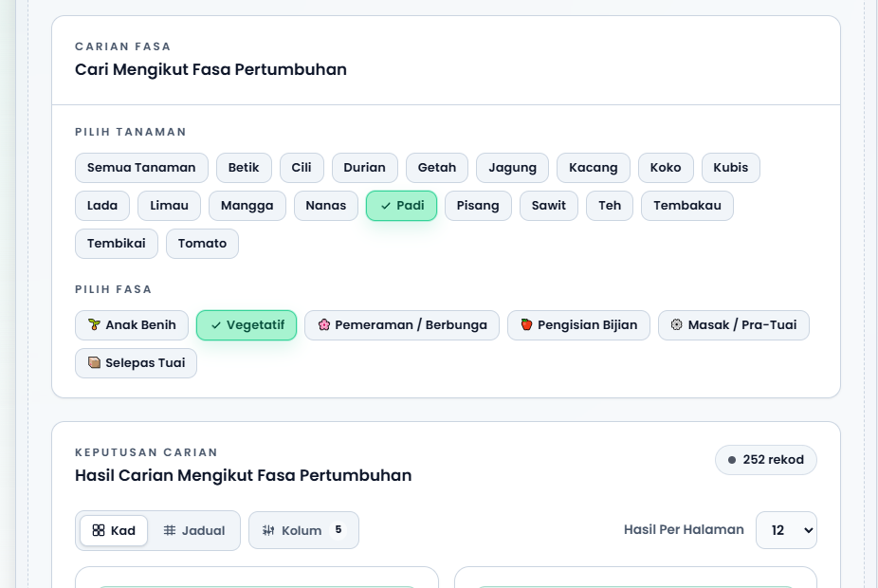Choose the Limau crop chip
Viewport: 878px width, 588px height.
coord(169,206)
